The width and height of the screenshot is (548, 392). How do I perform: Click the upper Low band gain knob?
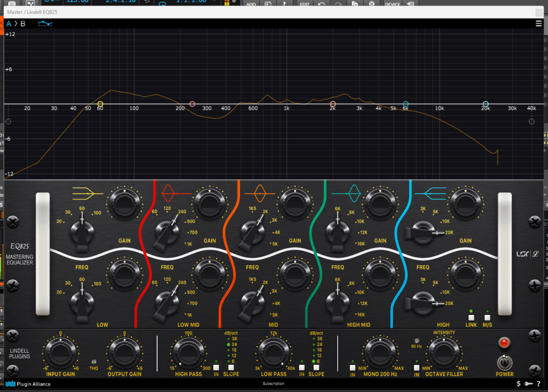124,204
